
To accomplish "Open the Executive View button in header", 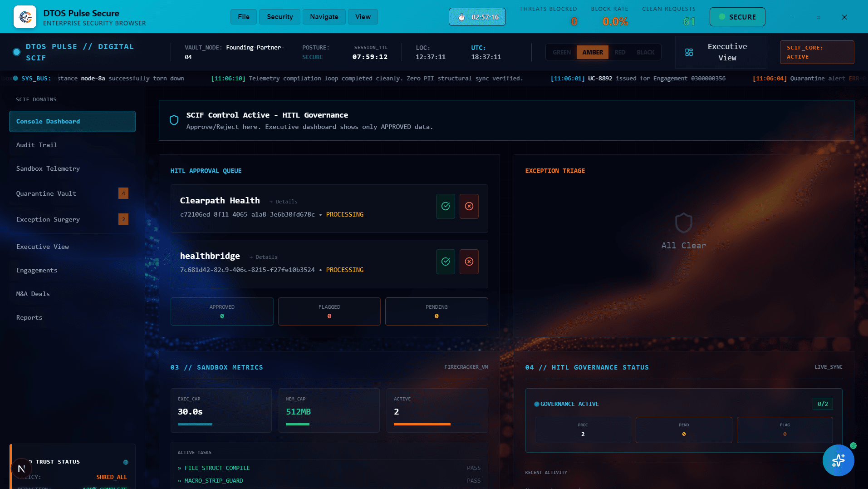I will [x=721, y=52].
